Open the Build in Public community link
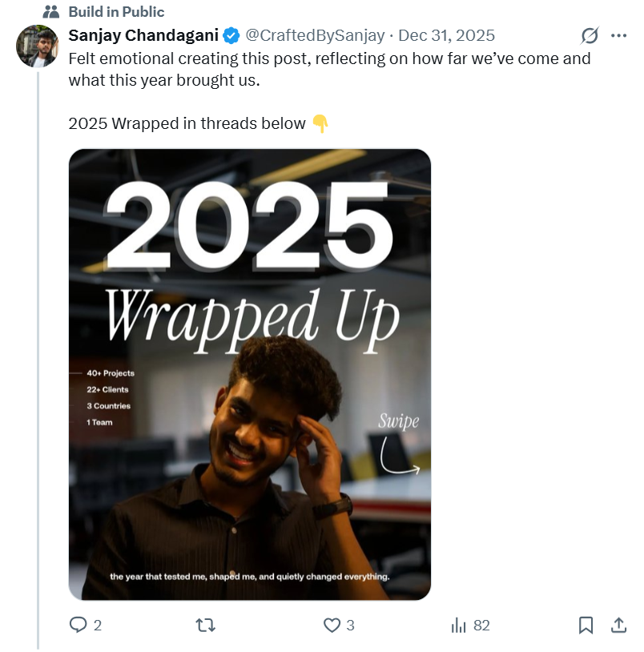This screenshot has width=644, height=652. pos(116,12)
